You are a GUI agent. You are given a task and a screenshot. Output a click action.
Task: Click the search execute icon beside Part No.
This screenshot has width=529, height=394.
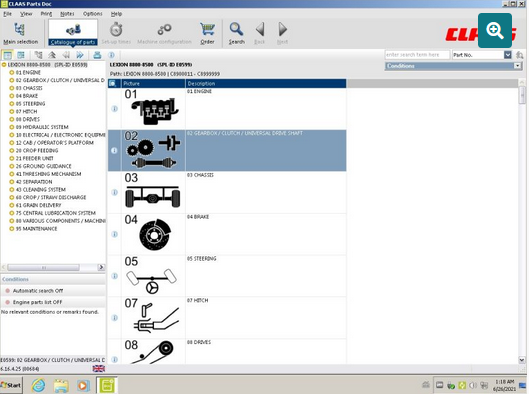click(520, 55)
